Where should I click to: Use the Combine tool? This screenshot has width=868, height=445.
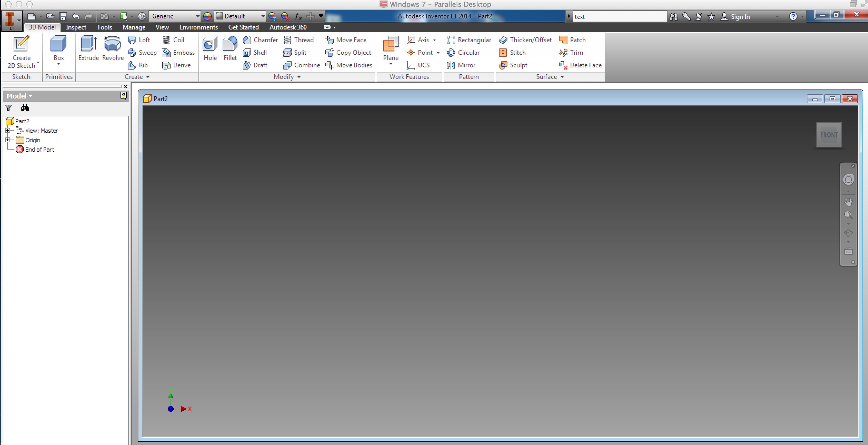302,65
